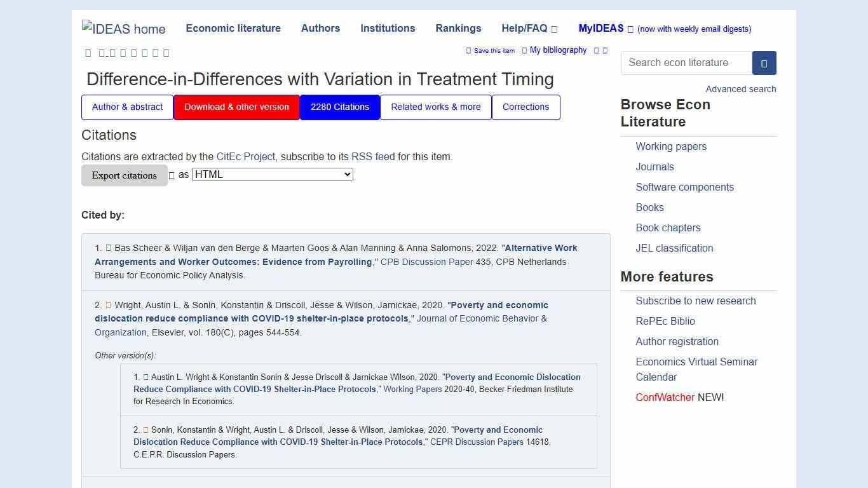Expand the Help/FAQ dropdown menu
The image size is (868, 488).
[528, 28]
